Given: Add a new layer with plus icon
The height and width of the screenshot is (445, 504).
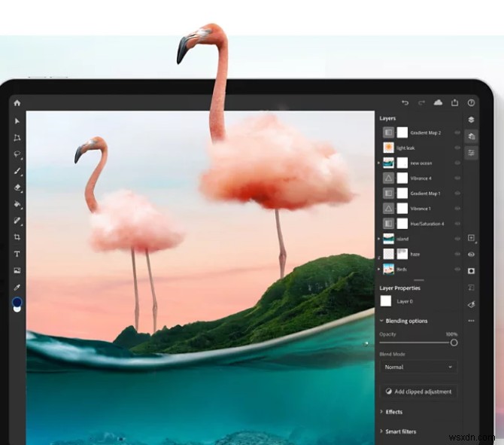Looking at the screenshot, I should (x=471, y=238).
